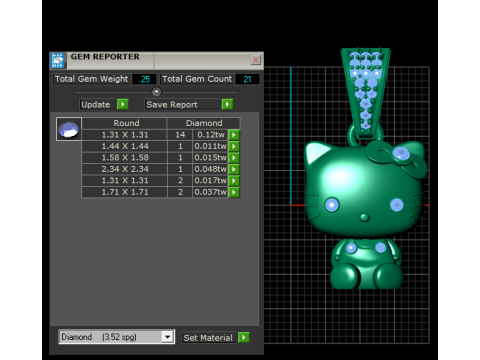Click green arrow for 0.048tw row
The image size is (480, 360).
pyautogui.click(x=234, y=169)
